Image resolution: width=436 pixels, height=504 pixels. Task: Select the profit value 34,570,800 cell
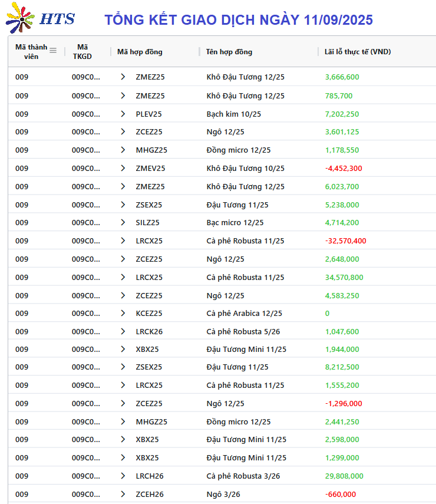point(344,278)
